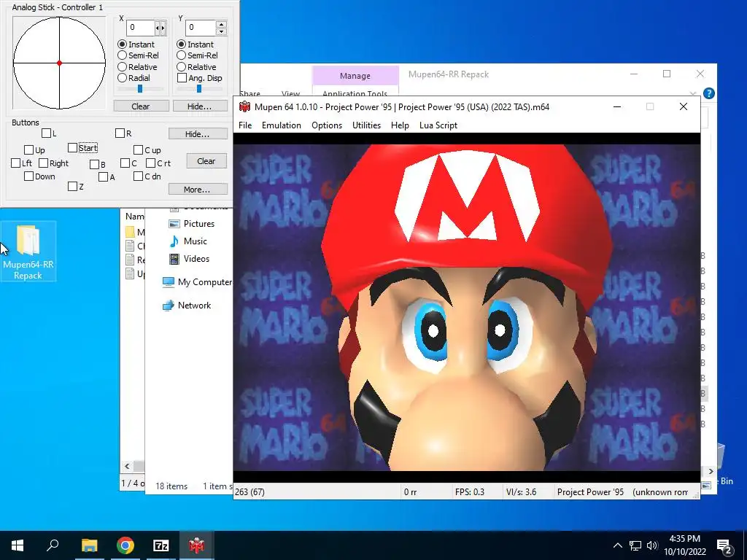Click Clear in Buttons section

tap(206, 161)
